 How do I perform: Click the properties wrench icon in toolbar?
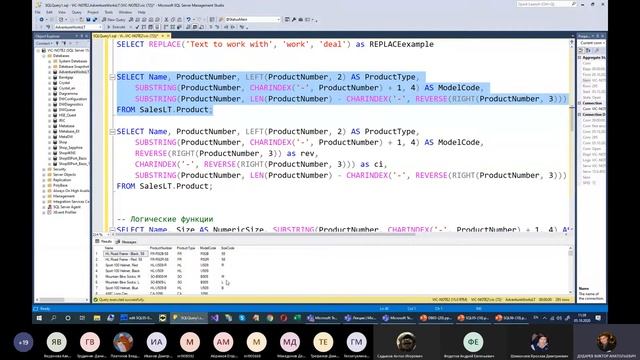coord(294,20)
